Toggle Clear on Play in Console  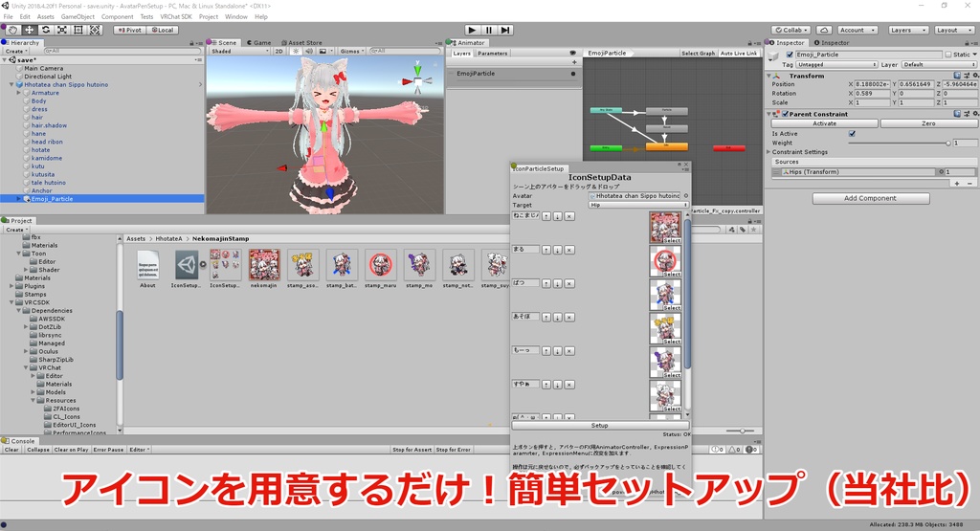(x=71, y=449)
